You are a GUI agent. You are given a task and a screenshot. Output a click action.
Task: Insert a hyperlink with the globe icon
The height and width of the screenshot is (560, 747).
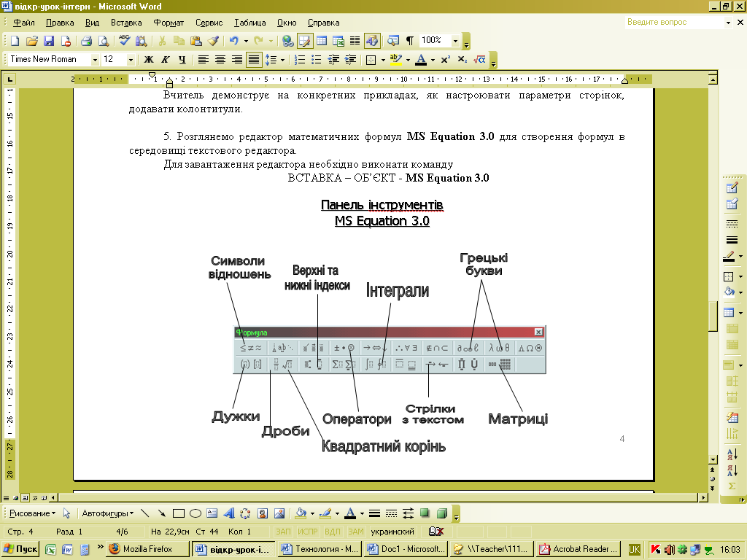tap(287, 41)
